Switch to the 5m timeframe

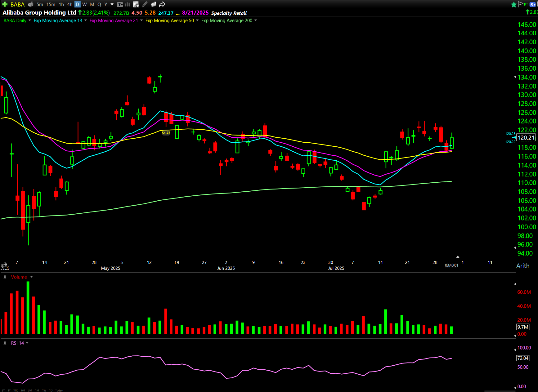pos(40,4)
